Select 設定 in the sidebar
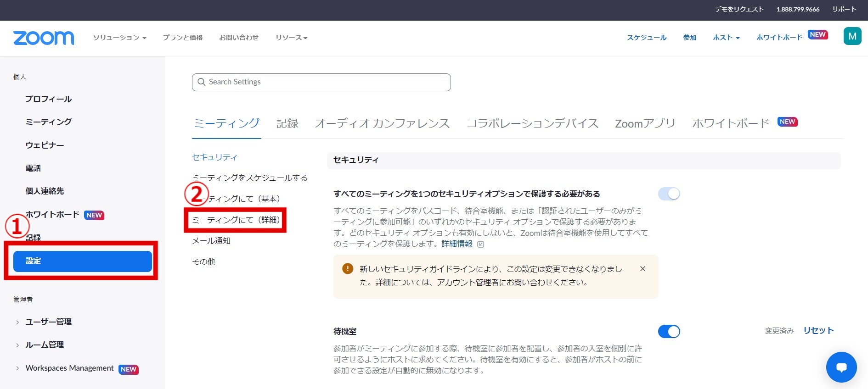 [83, 261]
